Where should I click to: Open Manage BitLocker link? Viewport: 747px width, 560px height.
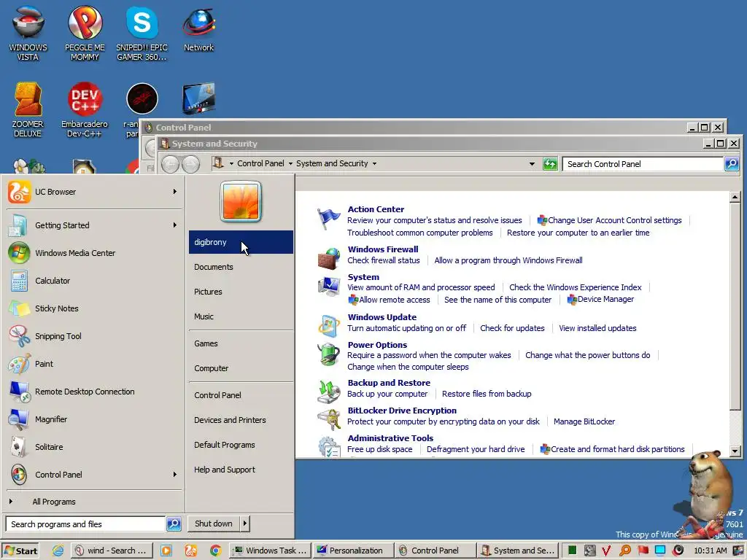[x=584, y=421]
